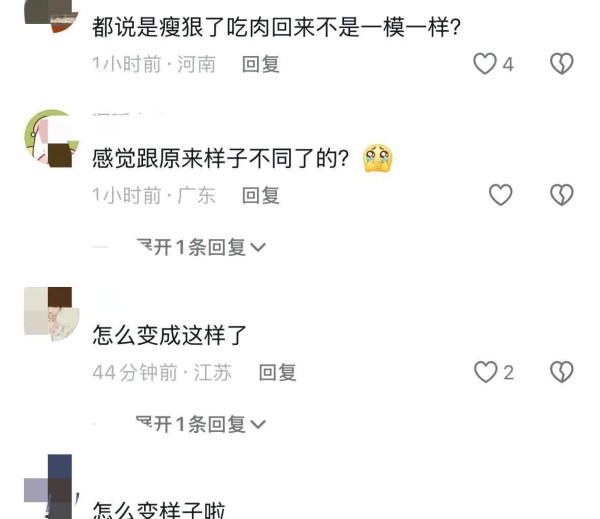600x519 pixels.
Task: Open avatar of the 江苏 commenter
Action: click(52, 314)
